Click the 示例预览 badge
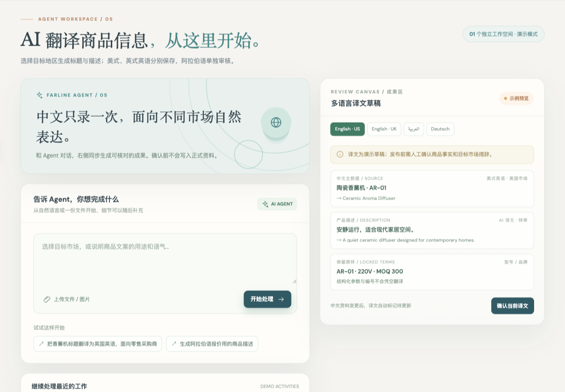 pyautogui.click(x=516, y=98)
